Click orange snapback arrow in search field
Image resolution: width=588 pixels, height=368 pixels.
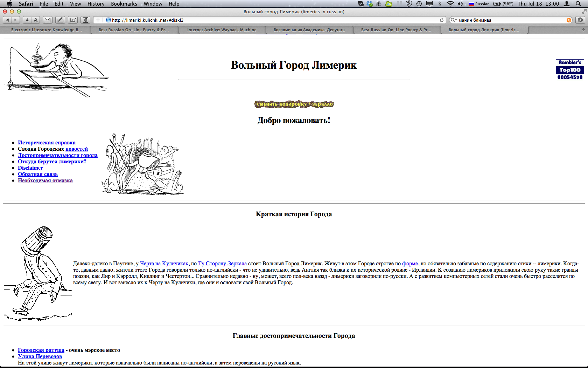pyautogui.click(x=569, y=20)
